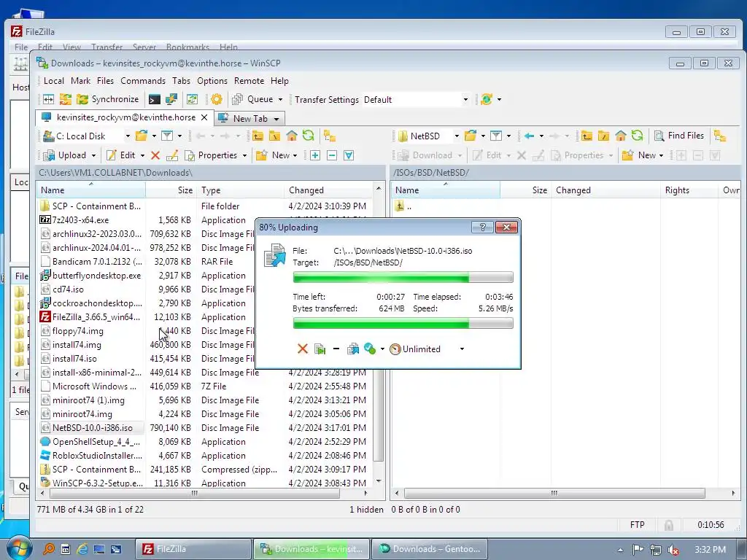Click local panel vertical scrollbar
This screenshot has width=747, height=560.
click(379, 334)
